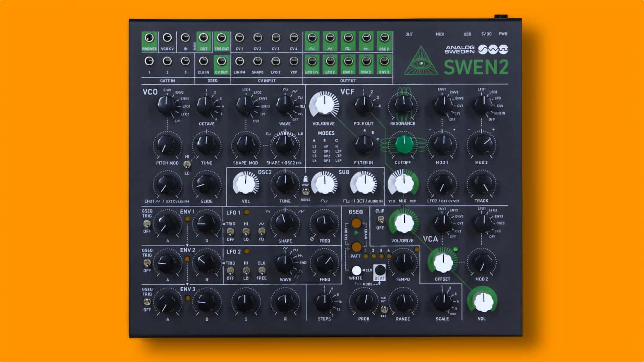Click the VCO CV input jack

(x=167, y=38)
